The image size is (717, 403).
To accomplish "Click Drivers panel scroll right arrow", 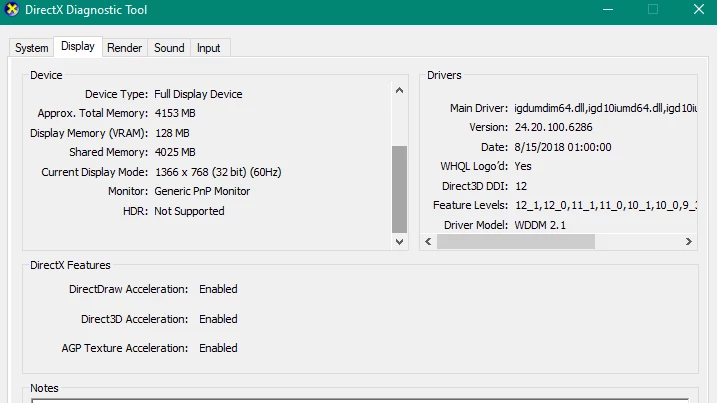I will click(689, 242).
